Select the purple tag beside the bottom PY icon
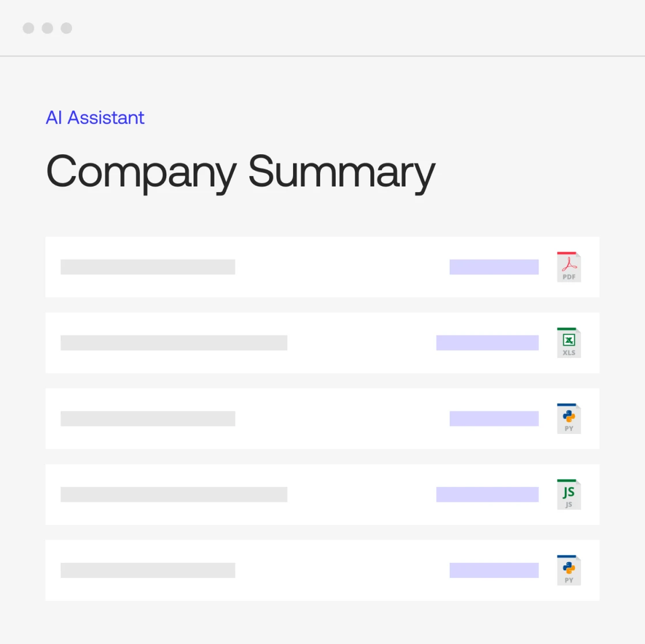The height and width of the screenshot is (644, 645). point(494,570)
